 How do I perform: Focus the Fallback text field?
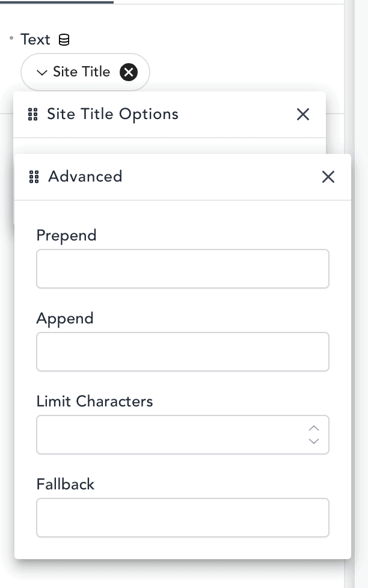(x=182, y=517)
